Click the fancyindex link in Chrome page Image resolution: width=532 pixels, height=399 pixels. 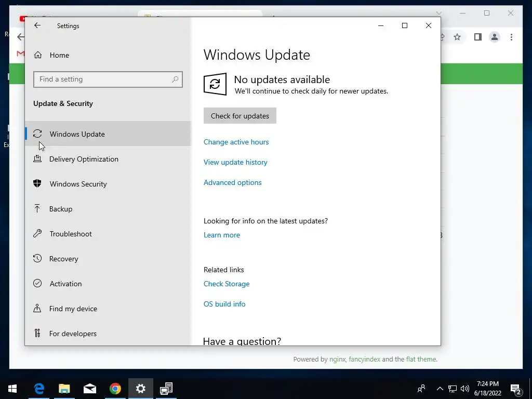(x=364, y=359)
